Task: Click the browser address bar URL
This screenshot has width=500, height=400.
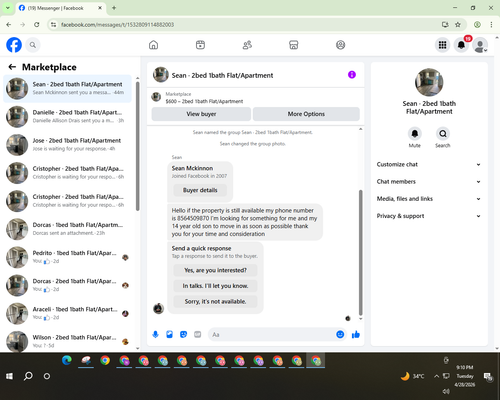Action: click(x=117, y=25)
